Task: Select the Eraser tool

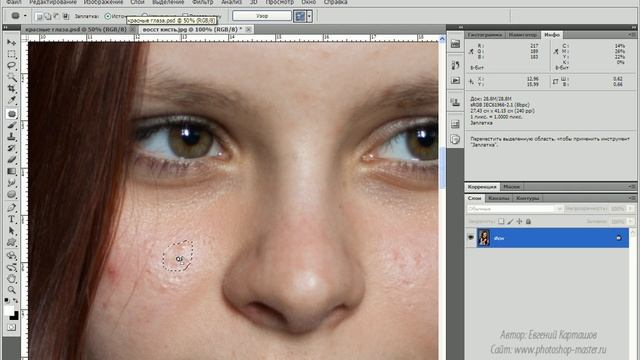Action: coord(11,160)
